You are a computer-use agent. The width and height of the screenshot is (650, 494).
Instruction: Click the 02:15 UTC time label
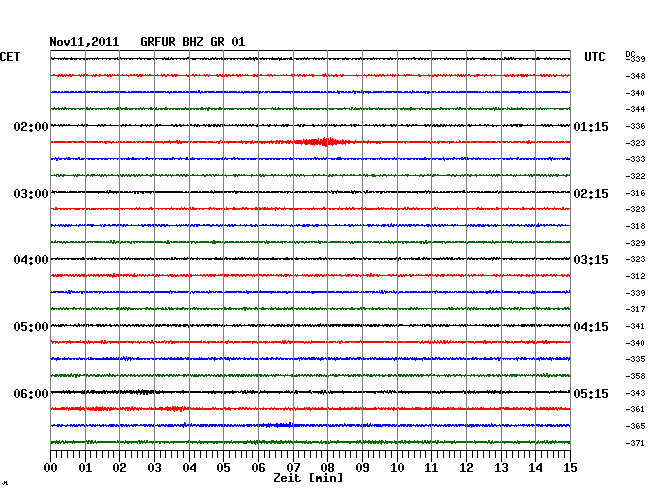591,194
